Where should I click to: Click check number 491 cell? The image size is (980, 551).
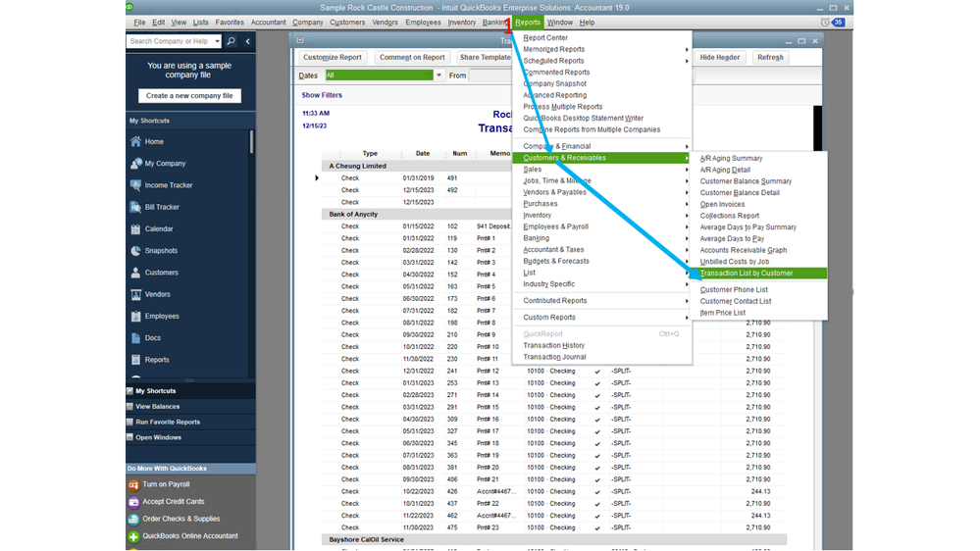[452, 178]
